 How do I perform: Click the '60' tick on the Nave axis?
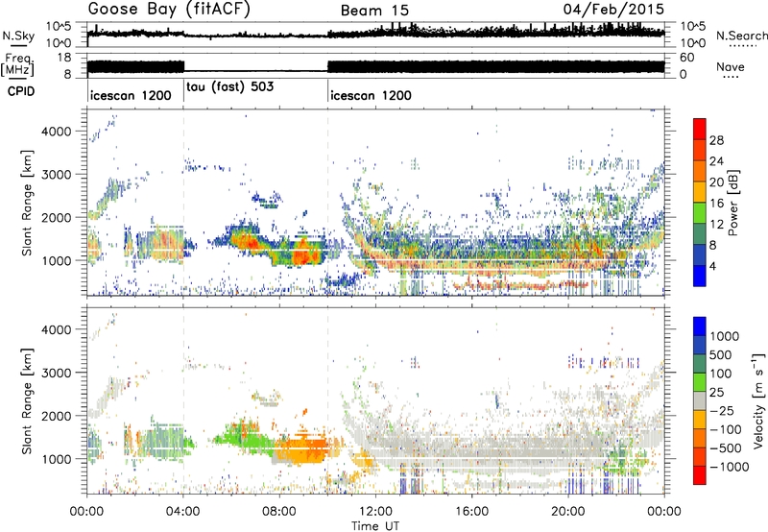686,58
